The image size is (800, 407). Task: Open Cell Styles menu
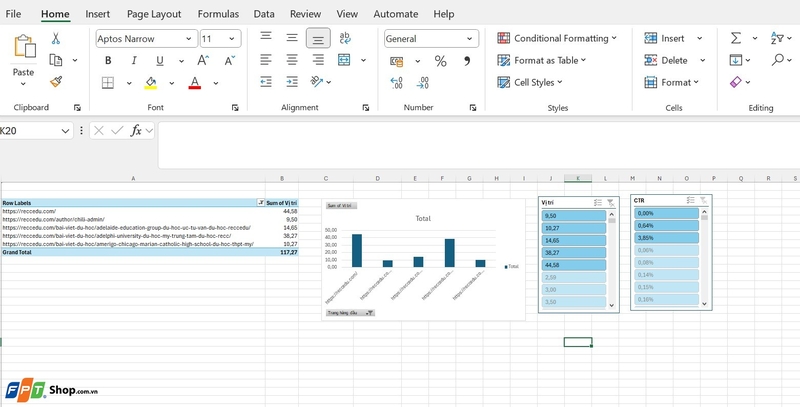[x=530, y=83]
